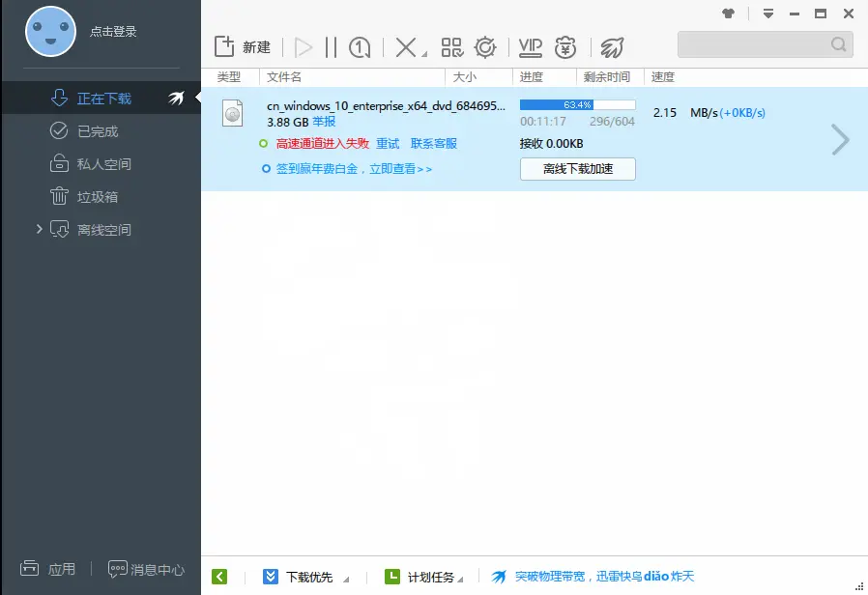Open the skin shirt icon in the title bar
The image size is (868, 595).
click(x=729, y=14)
